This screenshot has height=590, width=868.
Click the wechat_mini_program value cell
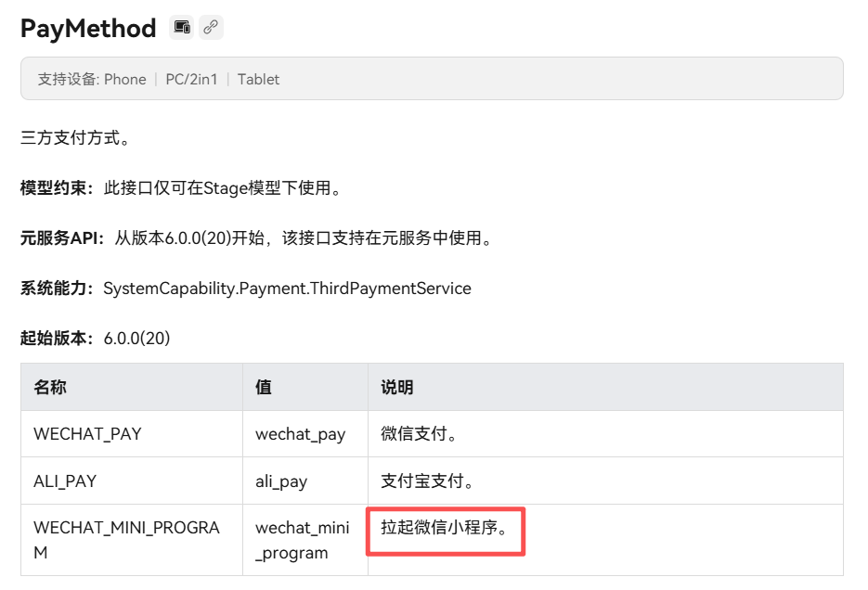click(x=305, y=540)
